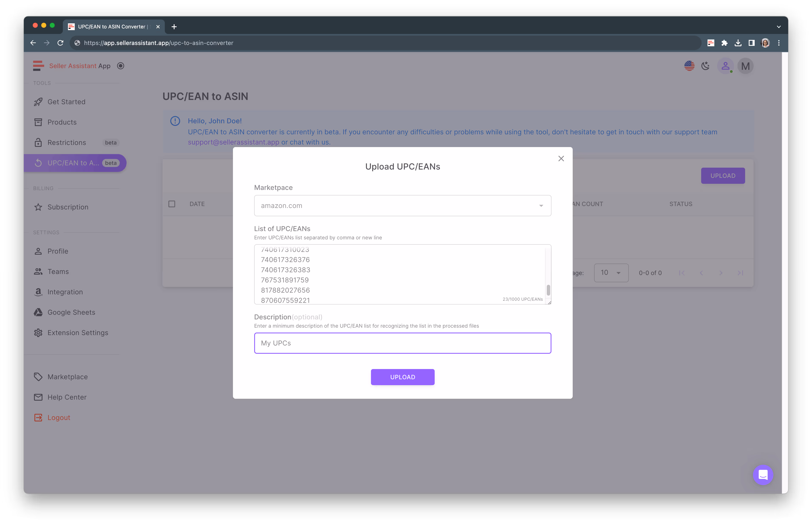Open a new browser tab

(174, 27)
